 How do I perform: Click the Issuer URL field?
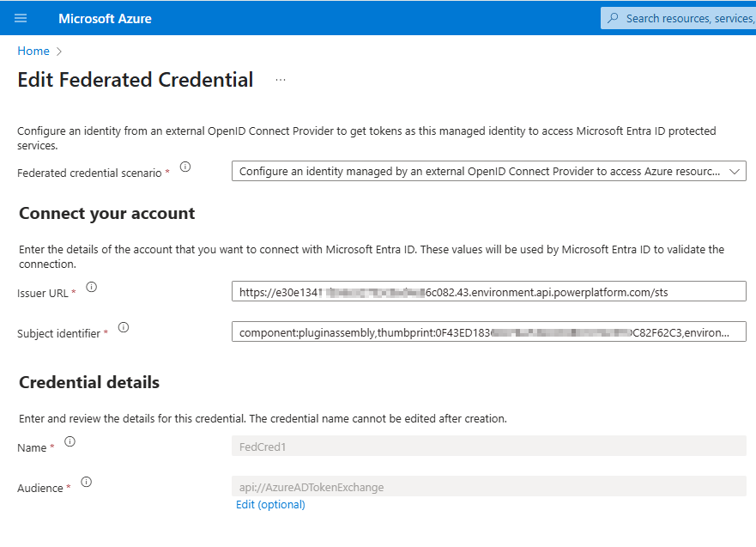[x=489, y=291]
